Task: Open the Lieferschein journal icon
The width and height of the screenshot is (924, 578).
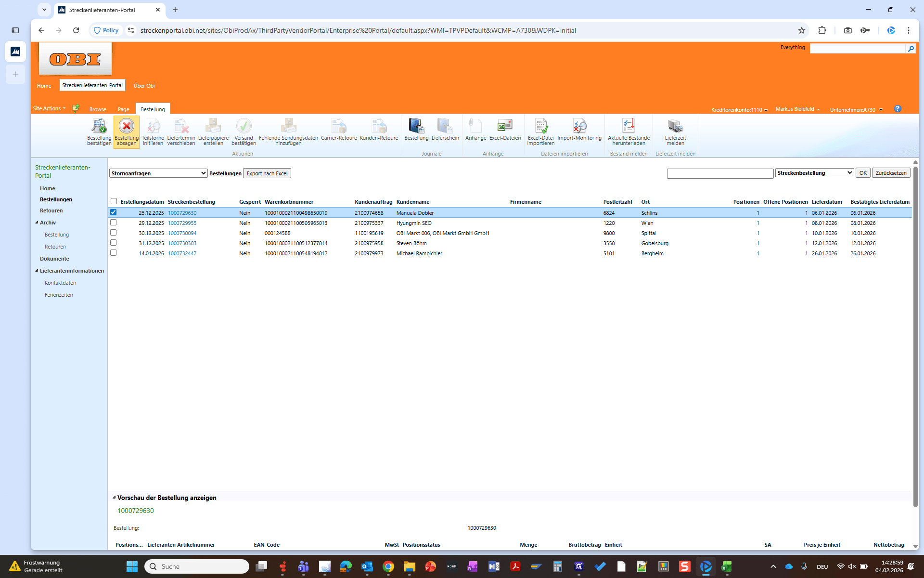Action: tap(445, 129)
